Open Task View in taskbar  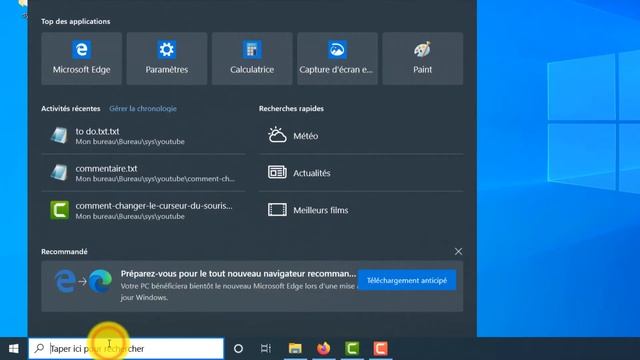tap(266, 349)
